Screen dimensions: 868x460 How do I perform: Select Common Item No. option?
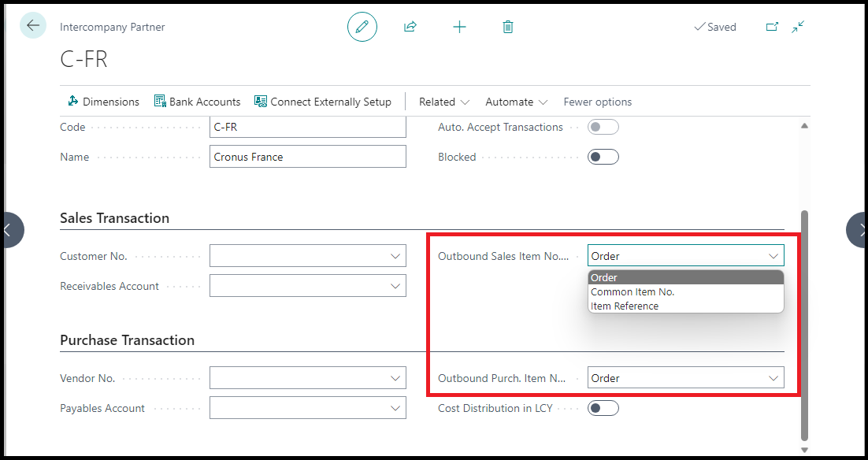click(686, 291)
